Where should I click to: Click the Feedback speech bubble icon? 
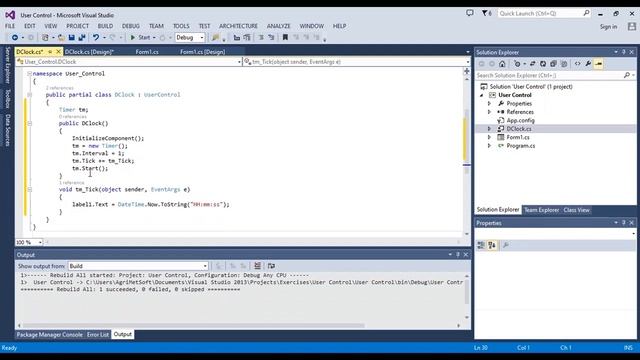click(x=470, y=13)
